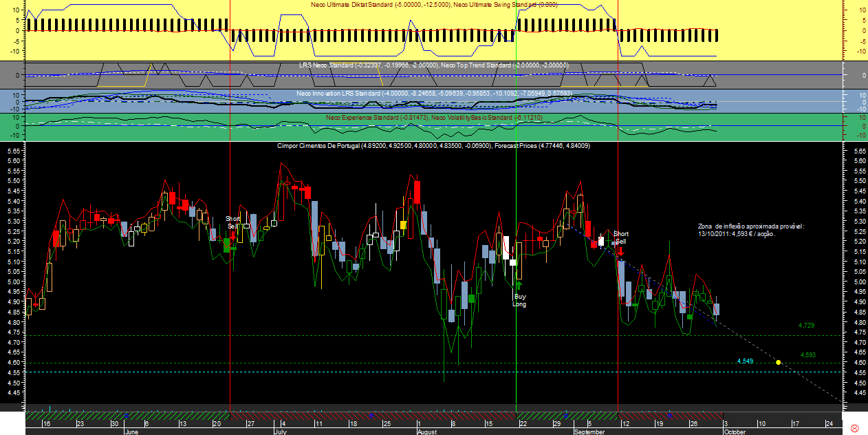Click the July month label
Image resolution: width=868 pixels, height=435 pixels.
(281, 432)
